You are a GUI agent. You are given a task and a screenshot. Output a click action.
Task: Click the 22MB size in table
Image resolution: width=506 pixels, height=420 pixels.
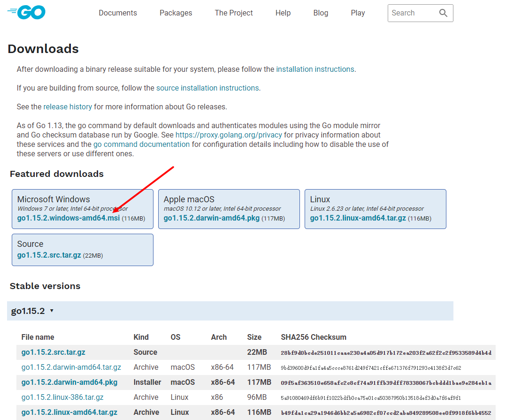click(x=257, y=352)
